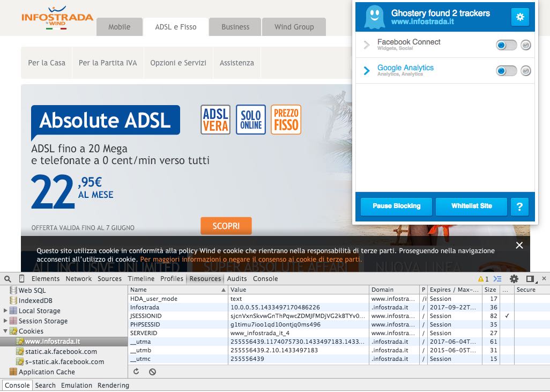Check the Google Analytics allow-once circle
This screenshot has width=550, height=392.
coord(525,71)
